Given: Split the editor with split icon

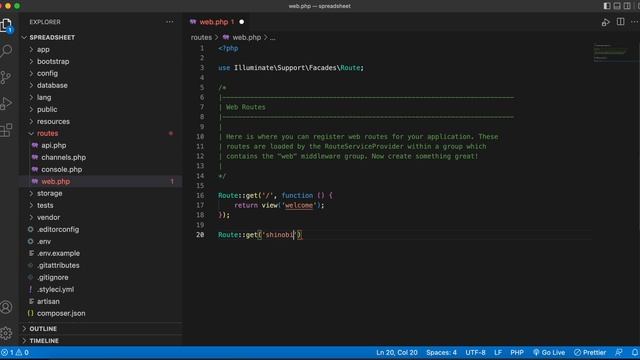Looking at the screenshot, I should [x=620, y=22].
